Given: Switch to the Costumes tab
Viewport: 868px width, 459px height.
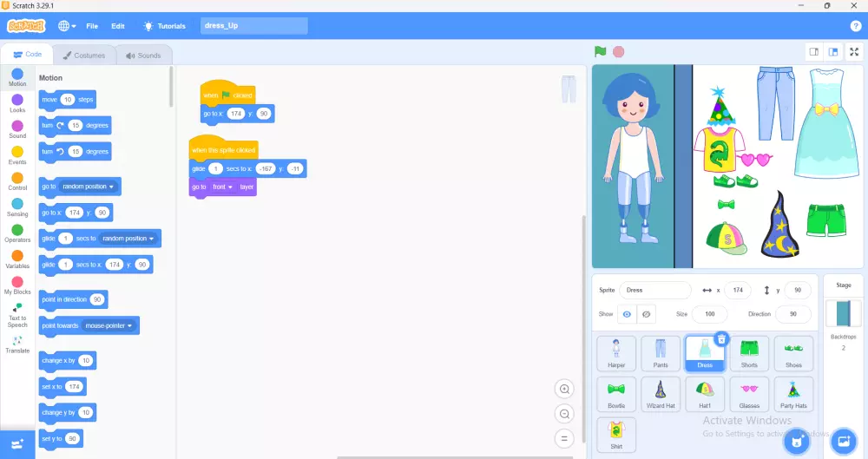Looking at the screenshot, I should click(84, 56).
